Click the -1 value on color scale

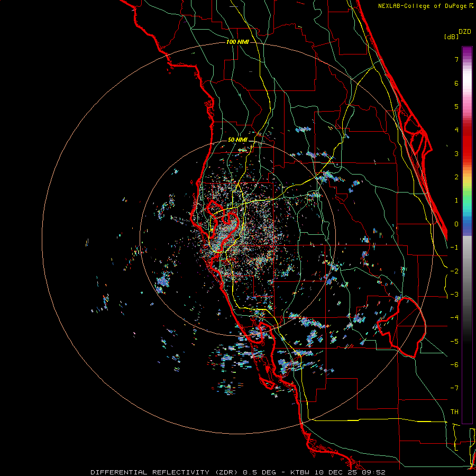pyautogui.click(x=454, y=248)
